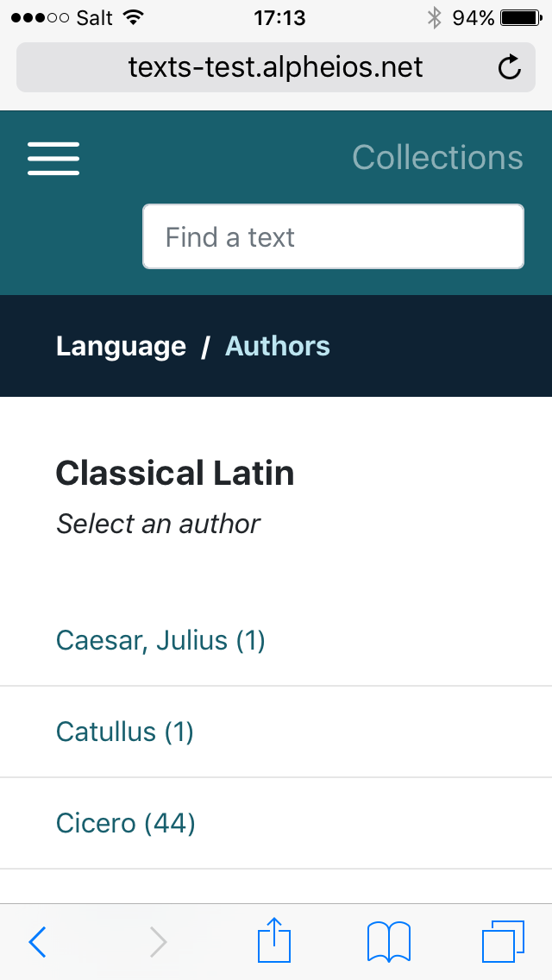The height and width of the screenshot is (980, 552).
Task: Tap the 17:13 clock in status bar
Action: [279, 17]
